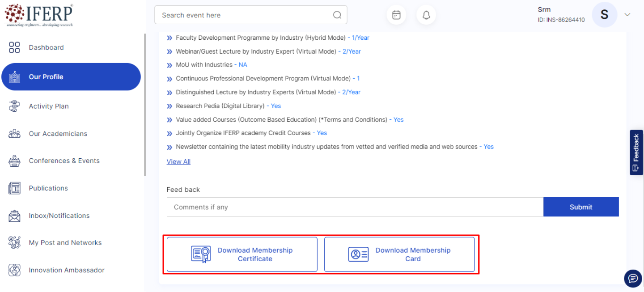Expand the user account dropdown chevron
Image resolution: width=644 pixels, height=292 pixels.
(627, 15)
